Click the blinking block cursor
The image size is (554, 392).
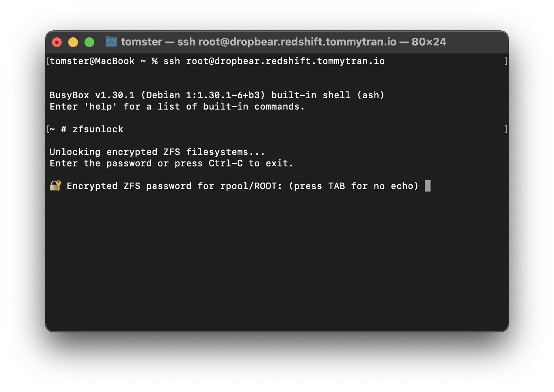[428, 186]
